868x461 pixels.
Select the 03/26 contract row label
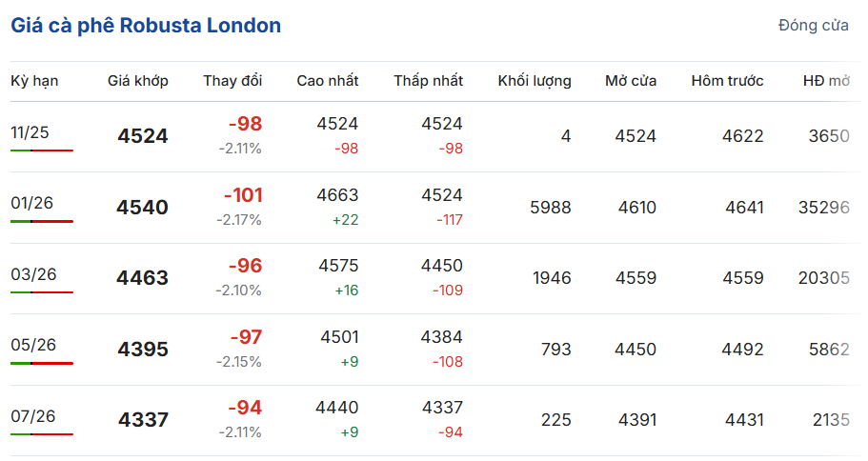pos(34,274)
